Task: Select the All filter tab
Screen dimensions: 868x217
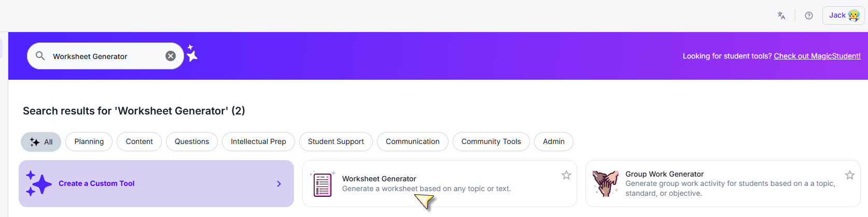Action: 41,142
